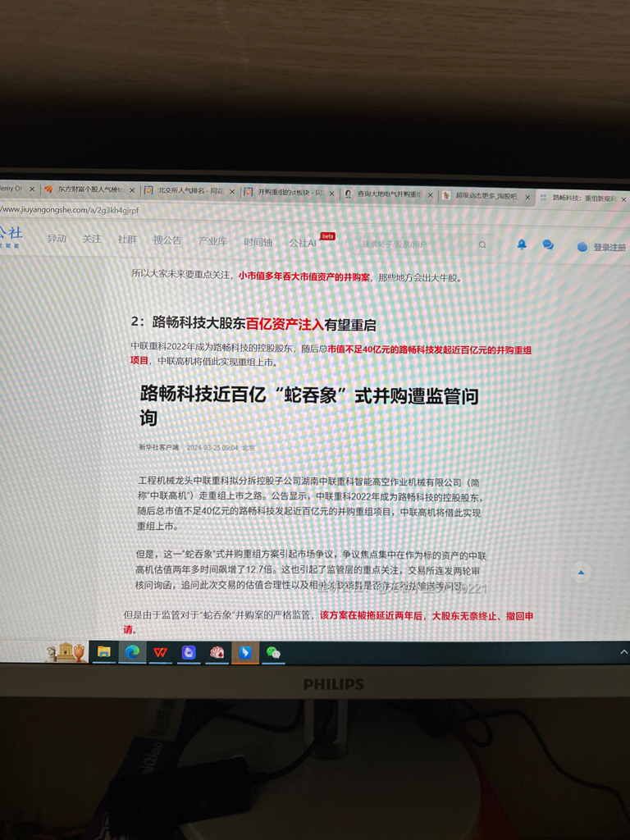This screenshot has width=630, height=840.
Task: Click the 登录注册 login link
Action: (609, 248)
